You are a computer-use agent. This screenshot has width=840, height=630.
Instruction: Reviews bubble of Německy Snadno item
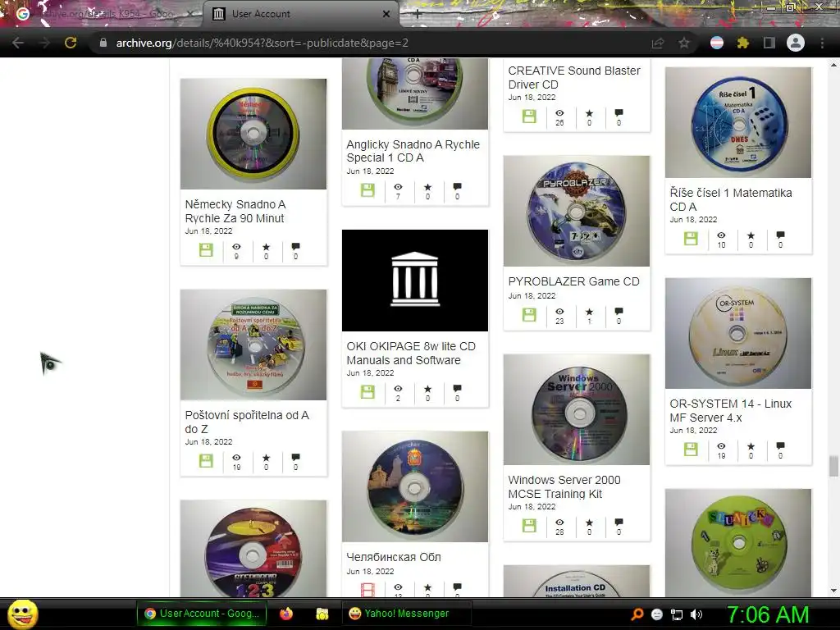click(x=295, y=247)
